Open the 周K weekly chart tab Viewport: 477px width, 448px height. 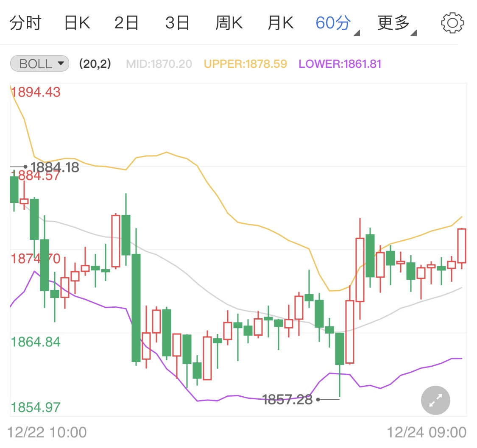[x=229, y=23]
